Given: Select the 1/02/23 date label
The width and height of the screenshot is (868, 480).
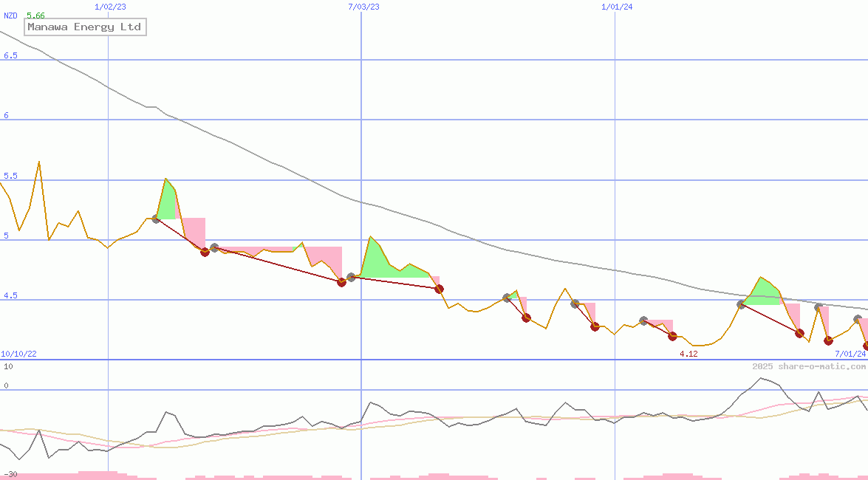Looking at the screenshot, I should coord(111,6).
